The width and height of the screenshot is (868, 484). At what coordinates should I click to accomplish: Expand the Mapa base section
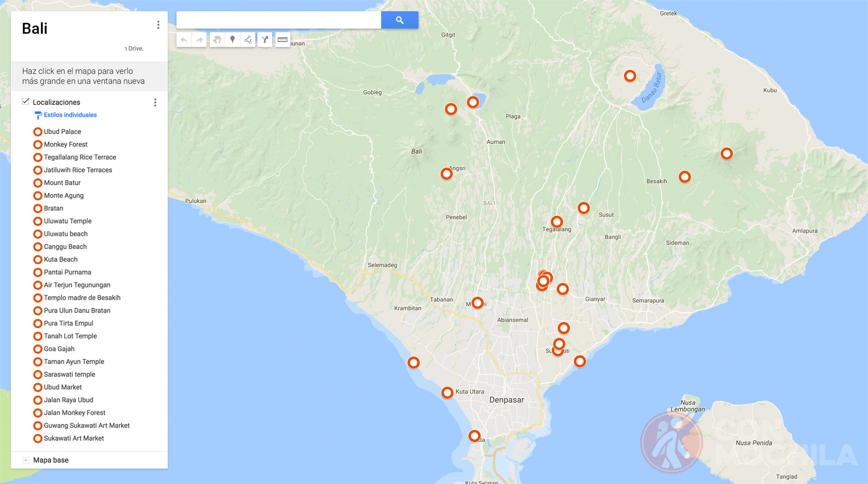(x=25, y=460)
